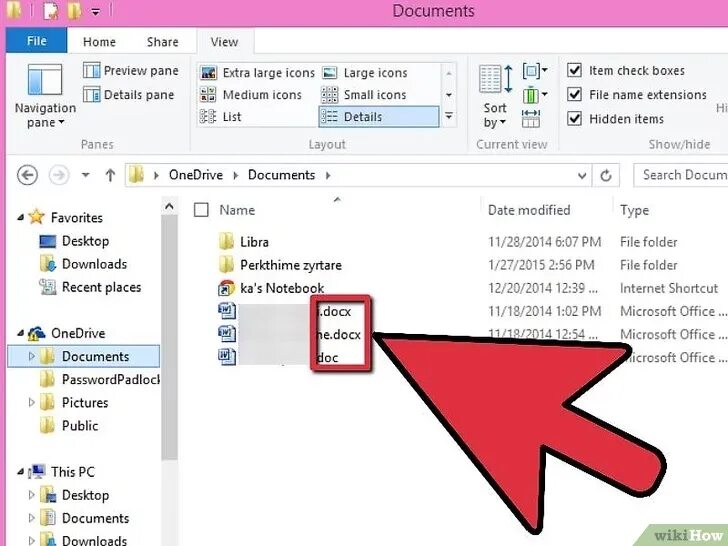Step the layout gallery down one row
Viewport: 728px width, 546px height.
pos(448,95)
